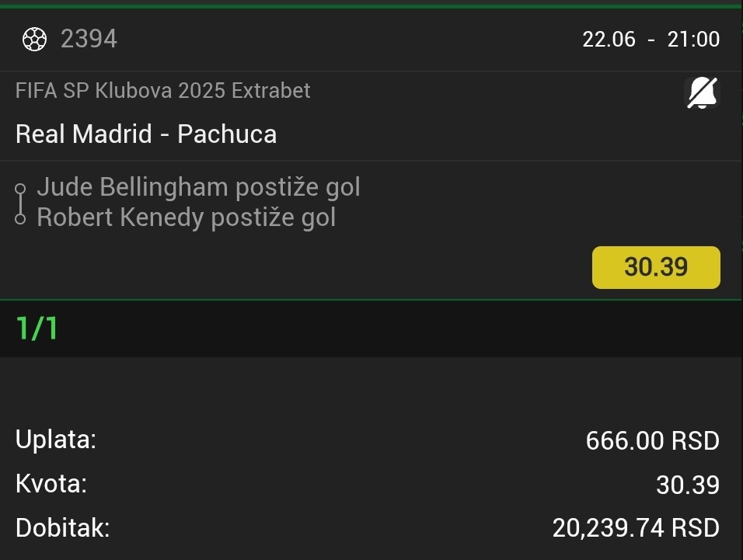Click the Pachuca team name
The image size is (743, 560).
tap(227, 134)
